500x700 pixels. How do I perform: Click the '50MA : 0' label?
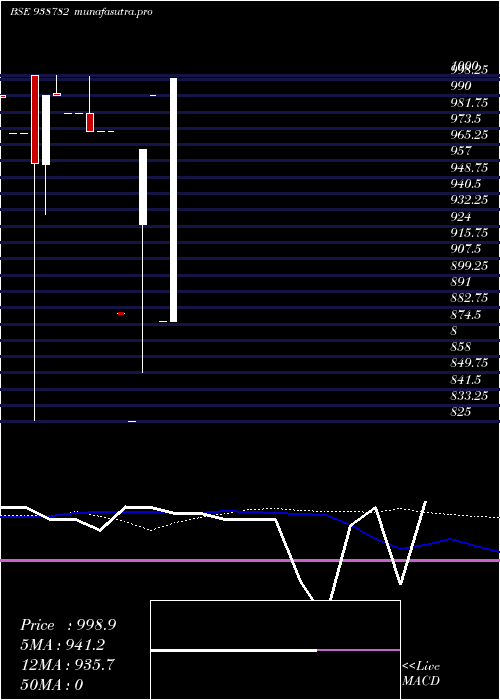tap(52, 685)
